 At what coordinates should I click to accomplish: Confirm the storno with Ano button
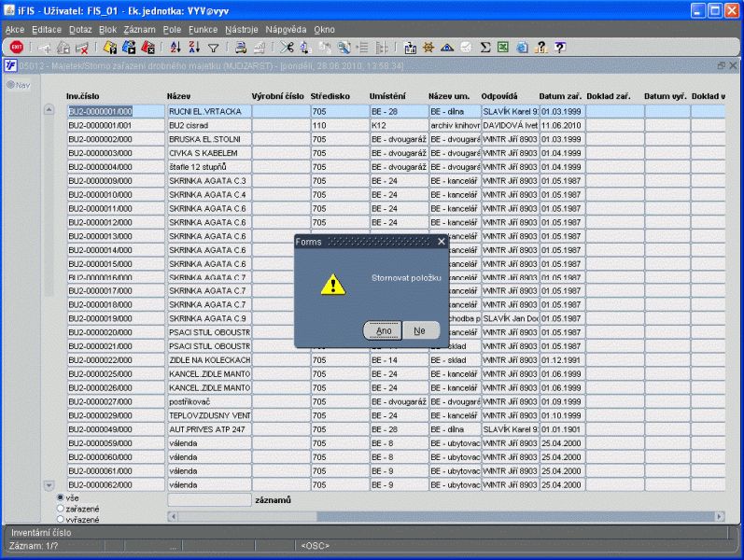[x=383, y=330]
